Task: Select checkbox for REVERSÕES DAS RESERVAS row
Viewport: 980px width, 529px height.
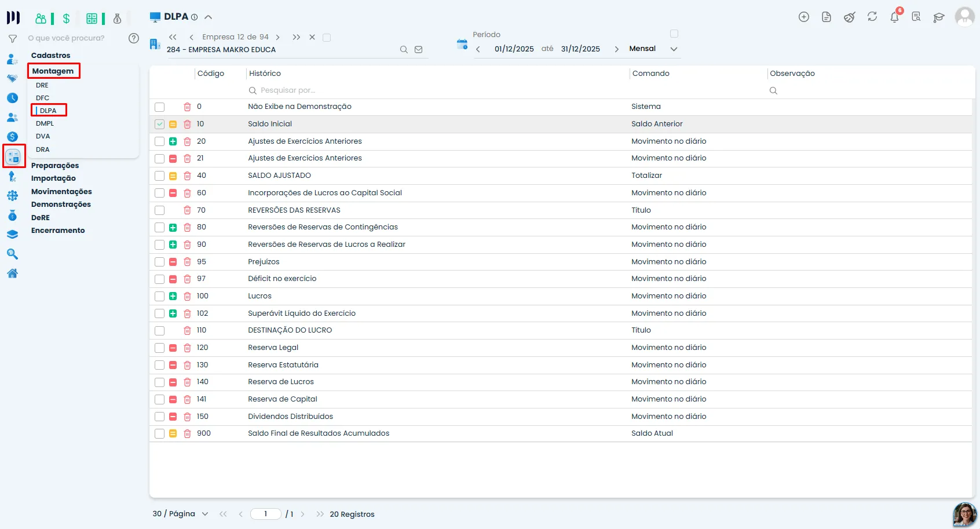Action: point(160,210)
